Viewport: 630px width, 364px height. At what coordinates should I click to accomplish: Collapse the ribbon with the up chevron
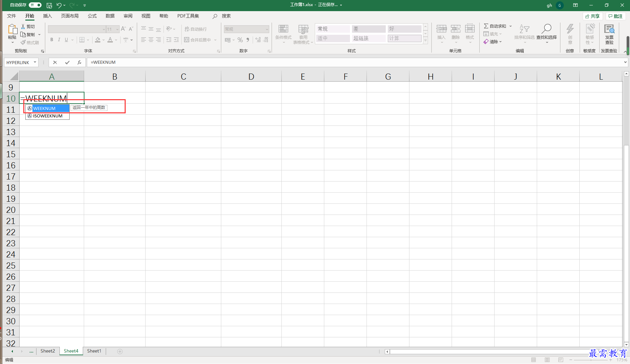coord(625,51)
